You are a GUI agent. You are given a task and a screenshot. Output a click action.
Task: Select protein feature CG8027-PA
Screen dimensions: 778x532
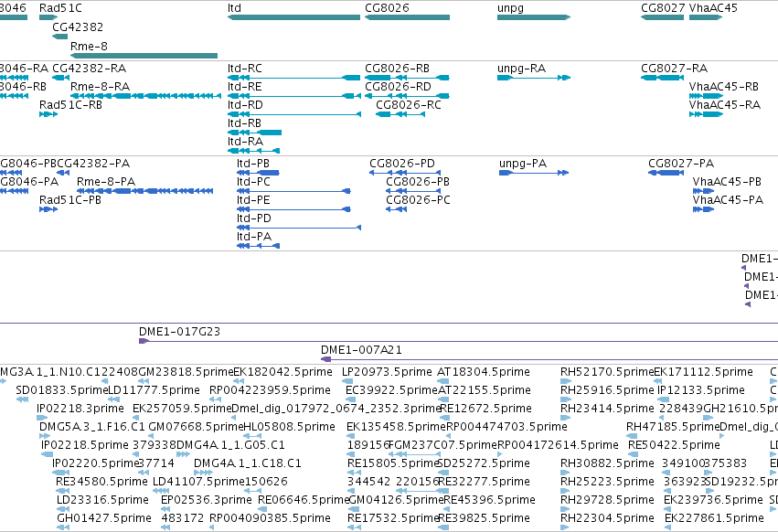pyautogui.click(x=666, y=173)
